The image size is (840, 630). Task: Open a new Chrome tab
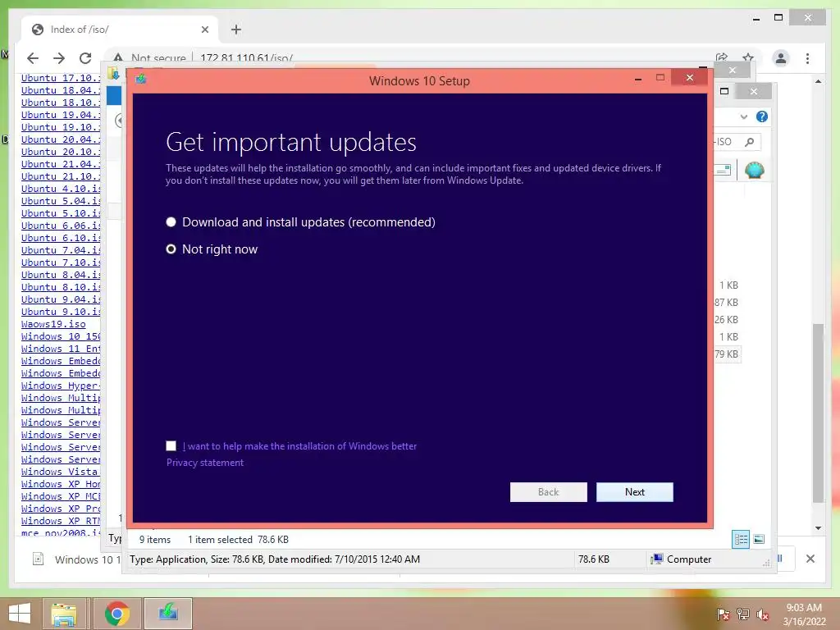(x=236, y=30)
